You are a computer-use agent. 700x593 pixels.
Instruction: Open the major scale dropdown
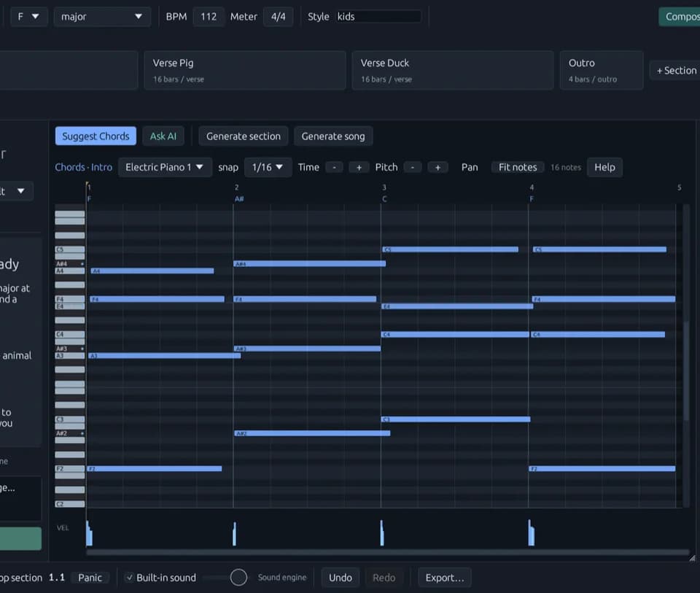[102, 17]
